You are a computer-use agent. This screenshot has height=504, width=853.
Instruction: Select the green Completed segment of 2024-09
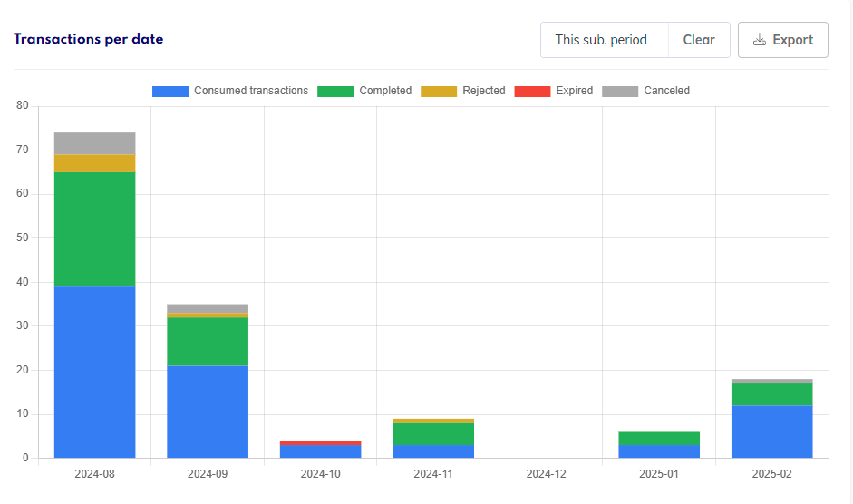[208, 341]
